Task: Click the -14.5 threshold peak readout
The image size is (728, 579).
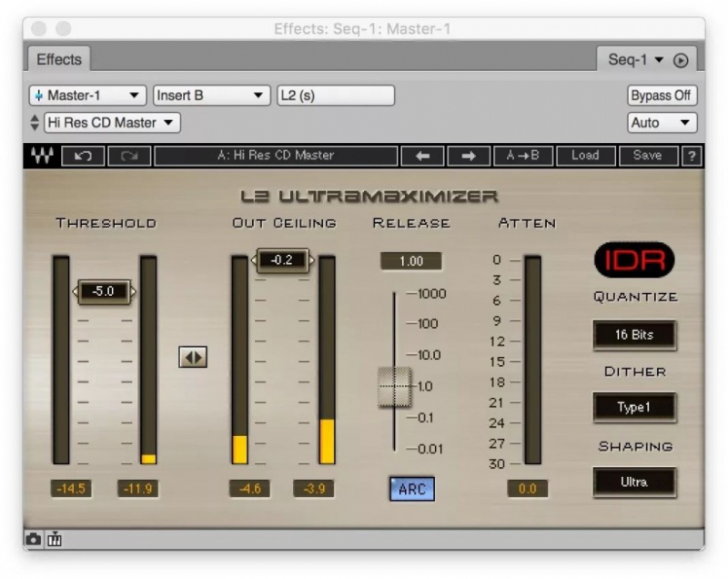Action: click(71, 489)
